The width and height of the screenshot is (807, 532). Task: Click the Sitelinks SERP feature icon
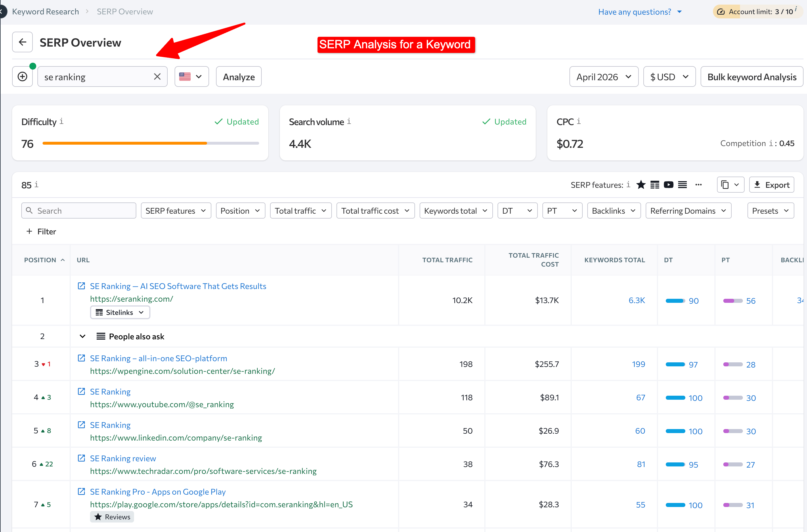[x=654, y=185]
